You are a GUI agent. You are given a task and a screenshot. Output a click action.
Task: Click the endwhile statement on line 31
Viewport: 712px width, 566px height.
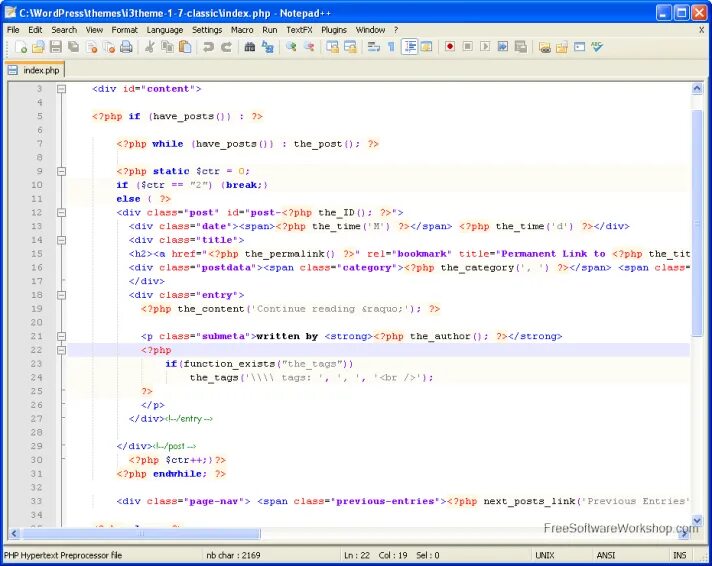click(x=180, y=474)
